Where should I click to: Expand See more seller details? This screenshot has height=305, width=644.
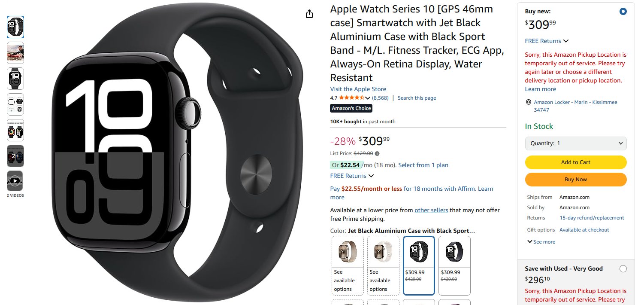tap(541, 242)
